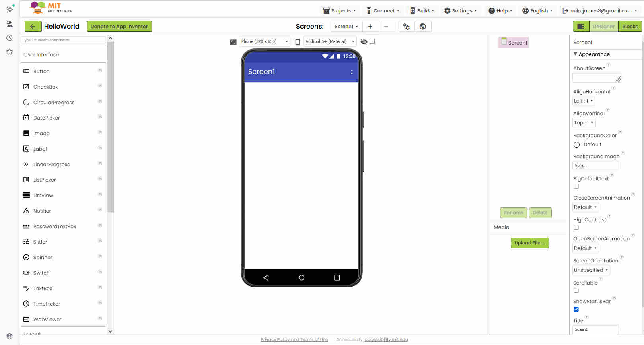
Task: Toggle the hidden components checkbox in viewer
Action: coord(372,41)
